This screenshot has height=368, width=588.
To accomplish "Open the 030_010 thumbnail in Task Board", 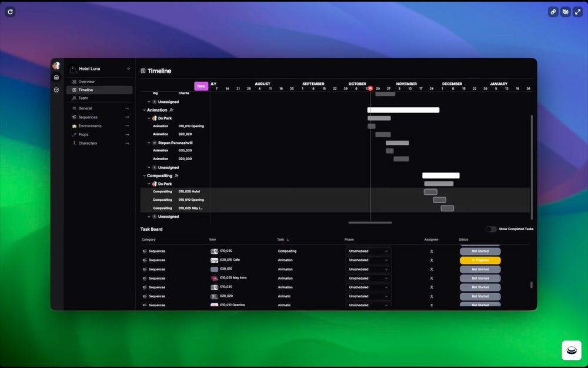I will pyautogui.click(x=214, y=269).
